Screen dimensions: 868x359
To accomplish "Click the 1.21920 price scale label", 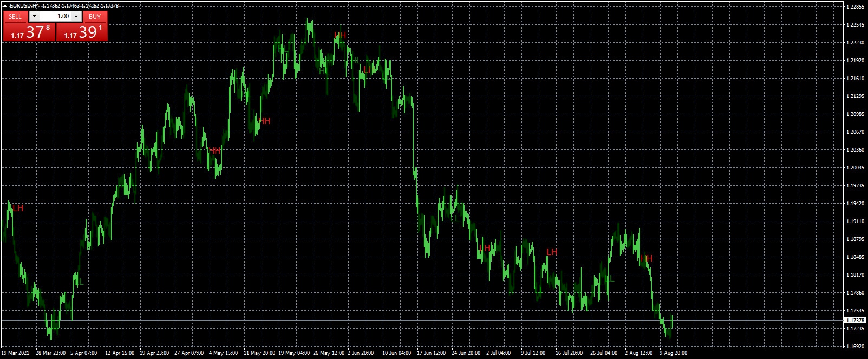I will pyautogui.click(x=855, y=61).
